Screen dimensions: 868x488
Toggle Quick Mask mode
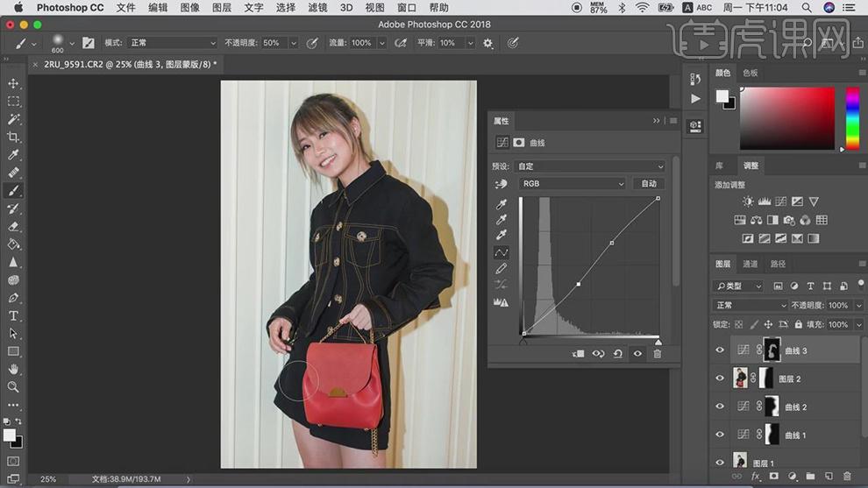coord(13,461)
